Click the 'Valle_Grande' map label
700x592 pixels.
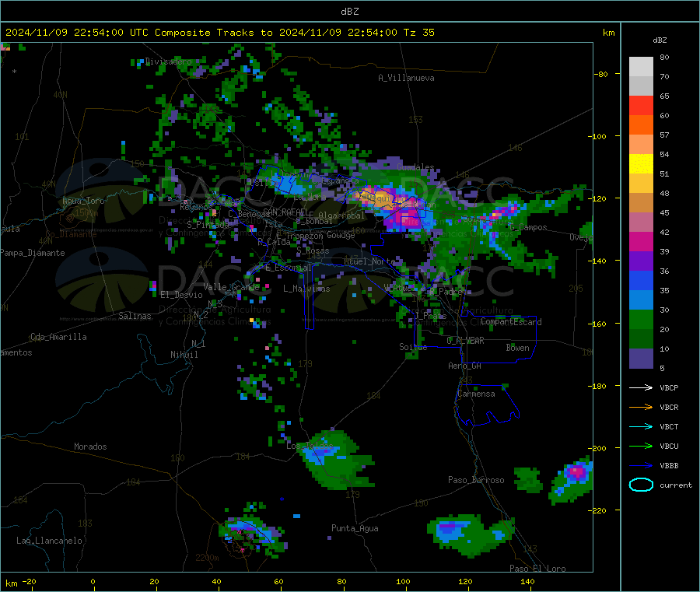(x=231, y=287)
